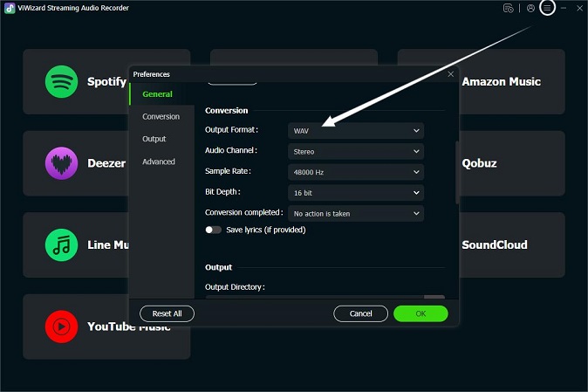Click the user account icon

(x=530, y=8)
